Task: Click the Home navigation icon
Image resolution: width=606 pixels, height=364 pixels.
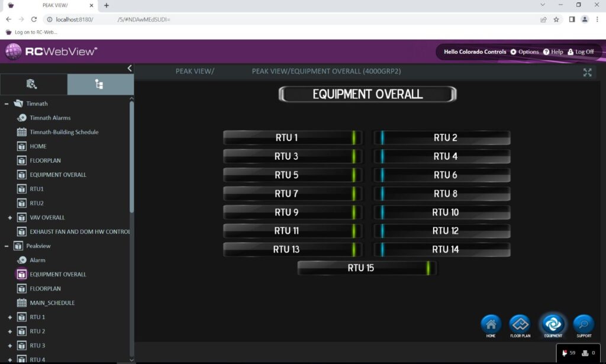Action: pos(491,324)
